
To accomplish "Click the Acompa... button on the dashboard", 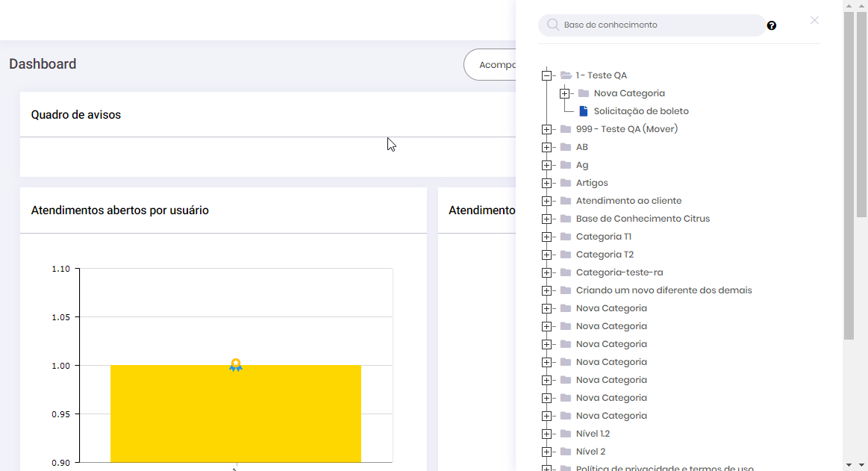I will pos(491,65).
